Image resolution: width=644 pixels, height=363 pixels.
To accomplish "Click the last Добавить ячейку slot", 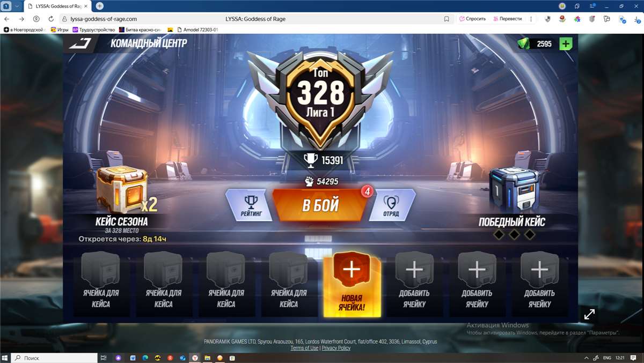I will click(x=539, y=283).
